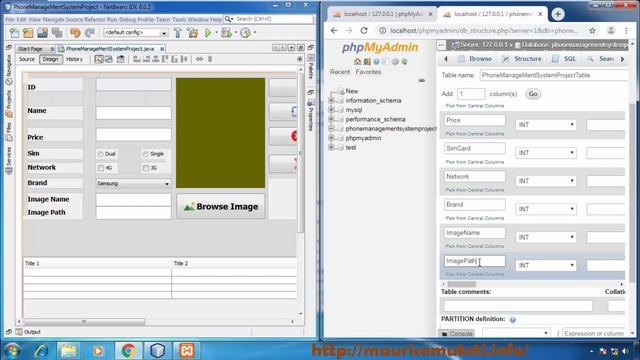Expand mysql database node

coord(331,110)
